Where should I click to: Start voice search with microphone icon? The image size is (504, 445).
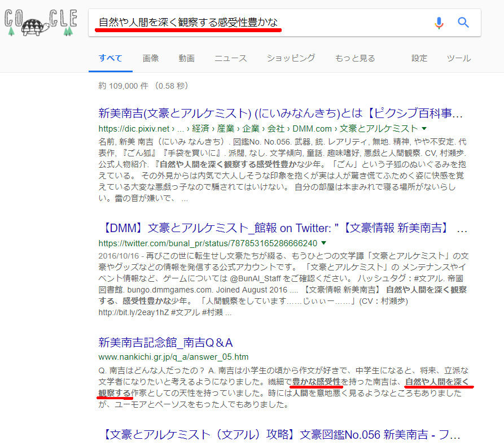coord(439,23)
